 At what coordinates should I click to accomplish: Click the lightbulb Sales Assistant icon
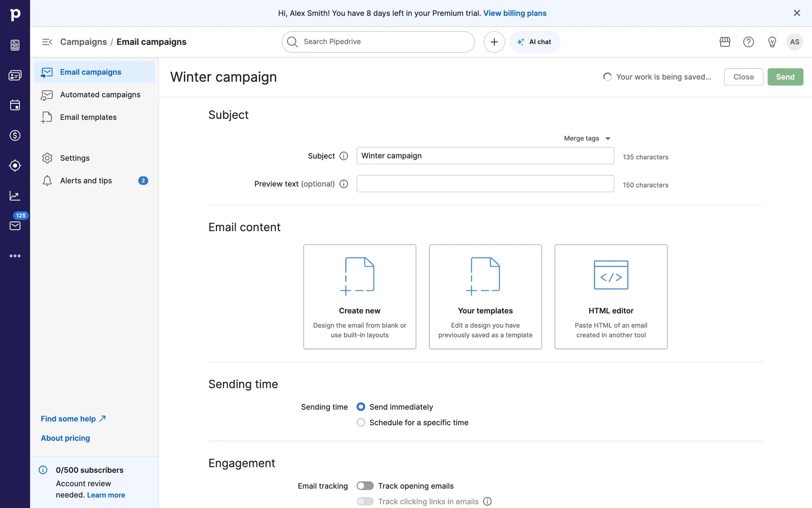(x=772, y=42)
